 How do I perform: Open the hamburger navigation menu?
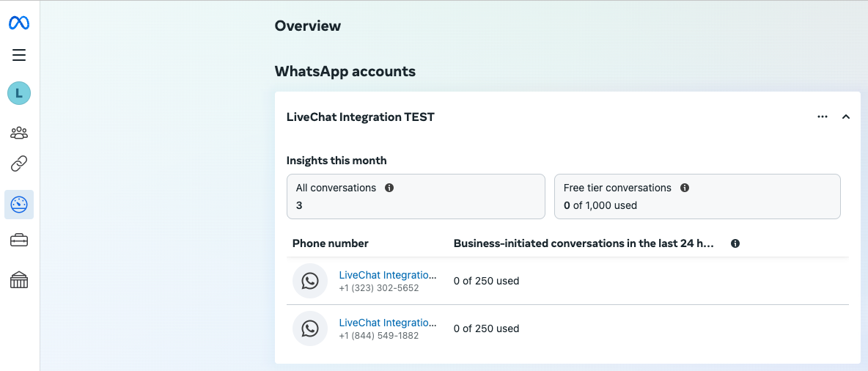(19, 55)
